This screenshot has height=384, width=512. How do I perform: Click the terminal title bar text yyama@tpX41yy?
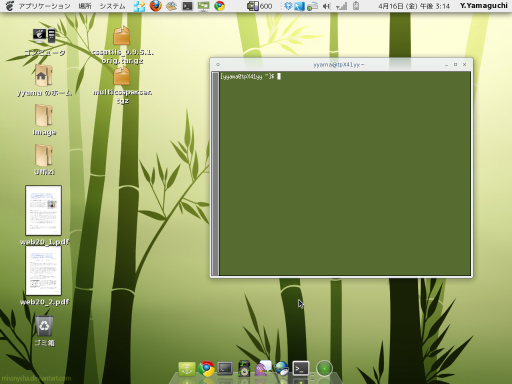[339, 65]
